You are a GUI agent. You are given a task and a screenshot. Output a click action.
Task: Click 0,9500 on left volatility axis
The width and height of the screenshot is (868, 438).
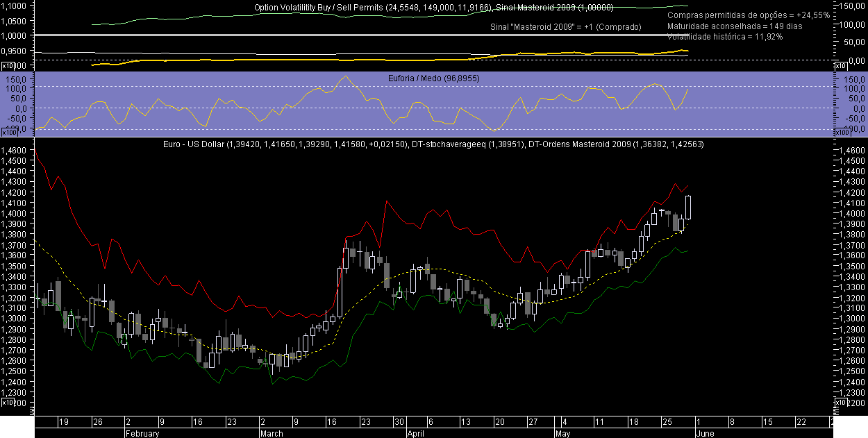pos(15,51)
